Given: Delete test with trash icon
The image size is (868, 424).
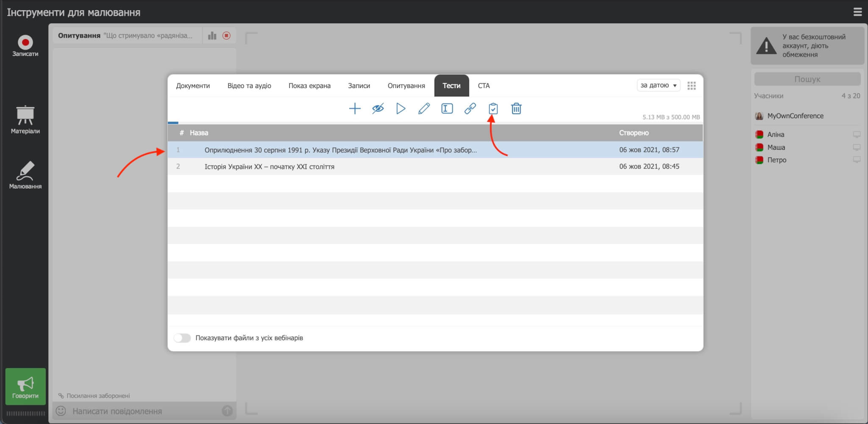Looking at the screenshot, I should (x=516, y=109).
